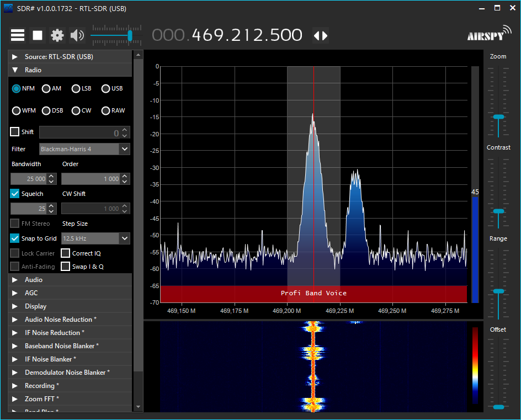
Task: Enable Swap I & Q checkbox
Action: [x=66, y=267]
